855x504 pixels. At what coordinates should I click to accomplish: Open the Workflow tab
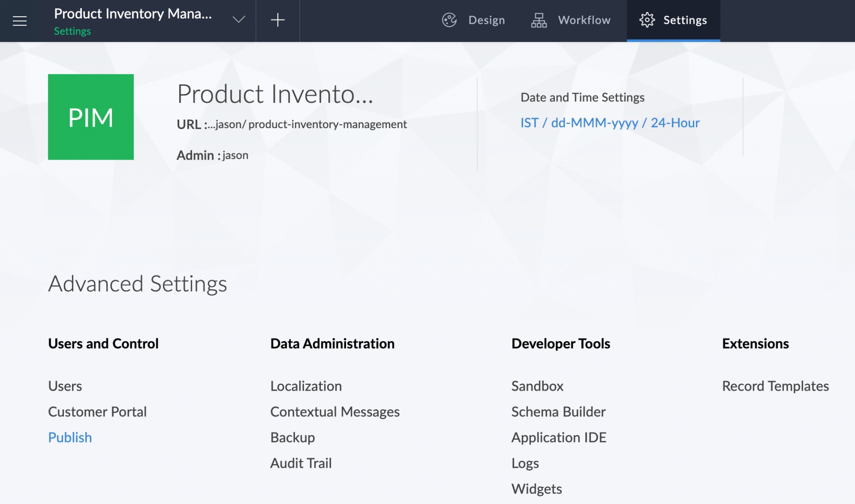(571, 20)
